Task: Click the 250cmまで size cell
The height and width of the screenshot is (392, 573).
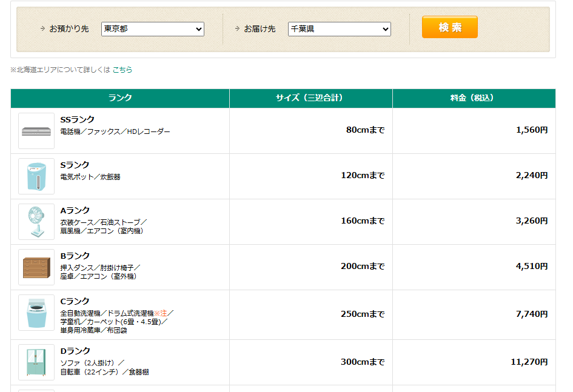Action: click(363, 314)
